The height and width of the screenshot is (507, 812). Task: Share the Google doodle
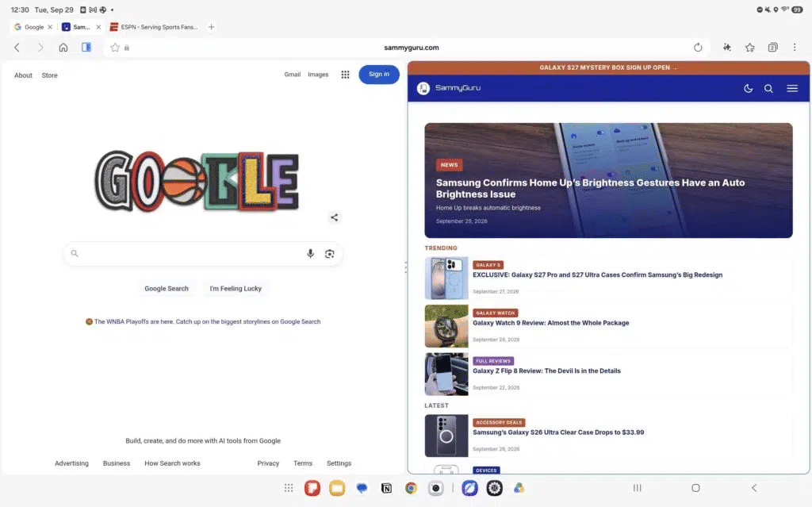[x=334, y=217]
